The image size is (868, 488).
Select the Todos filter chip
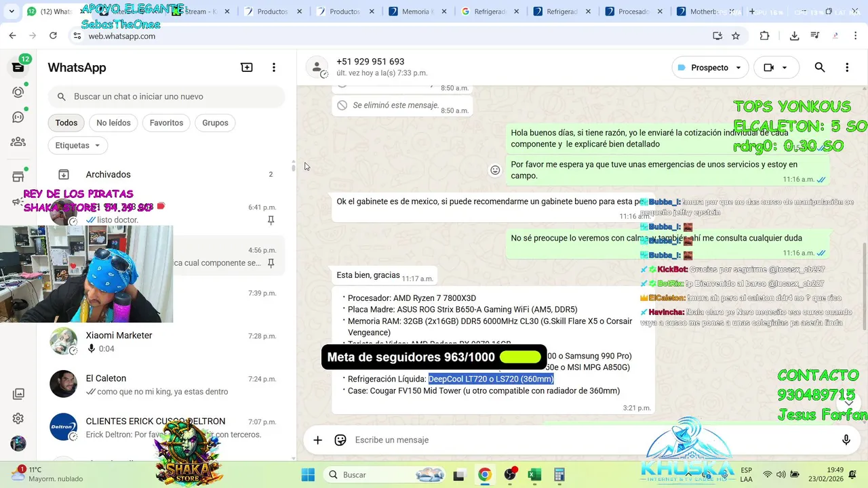pyautogui.click(x=66, y=123)
